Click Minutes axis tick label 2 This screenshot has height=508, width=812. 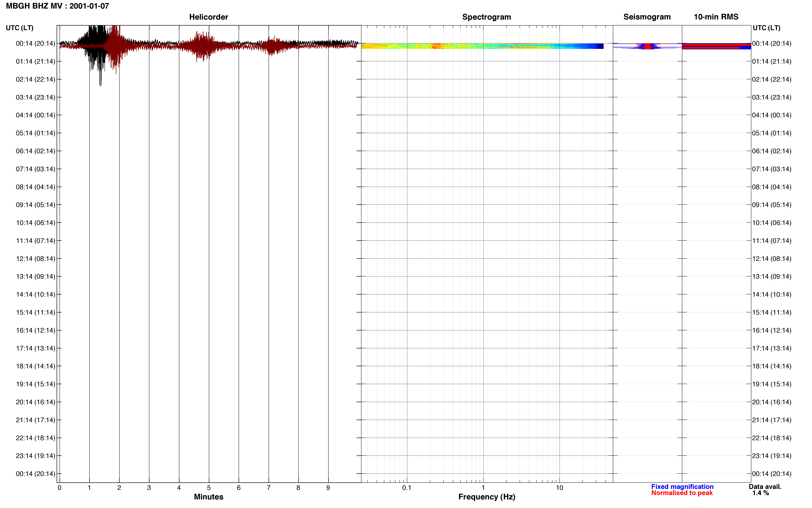[119, 488]
